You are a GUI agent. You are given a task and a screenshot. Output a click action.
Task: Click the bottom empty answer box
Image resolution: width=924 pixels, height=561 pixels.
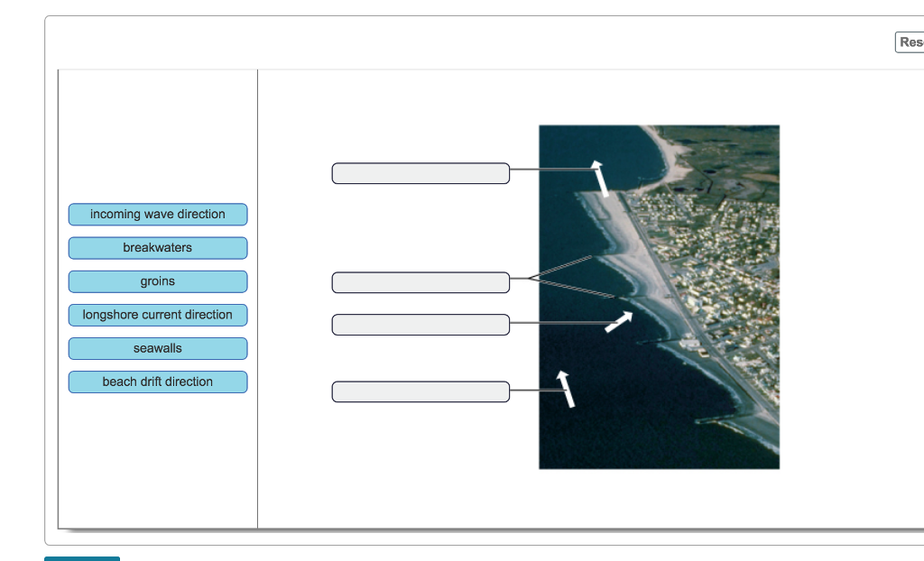point(420,391)
